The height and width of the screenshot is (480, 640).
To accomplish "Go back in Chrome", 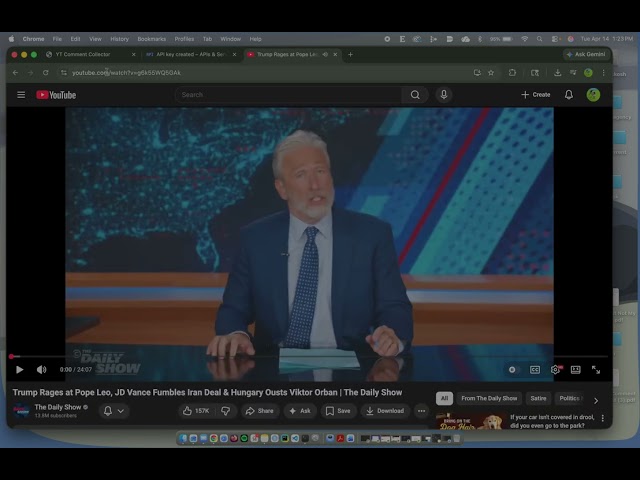I will (16, 73).
